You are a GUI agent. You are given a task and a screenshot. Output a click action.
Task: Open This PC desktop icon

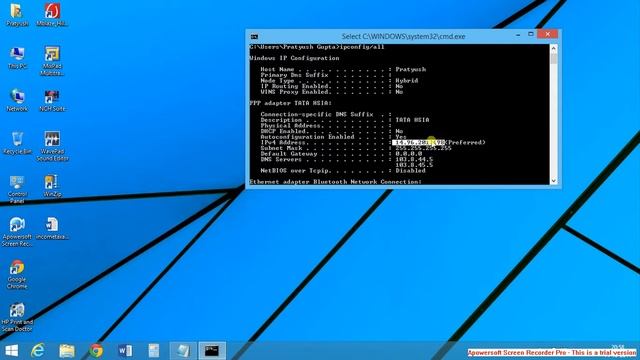[17, 58]
